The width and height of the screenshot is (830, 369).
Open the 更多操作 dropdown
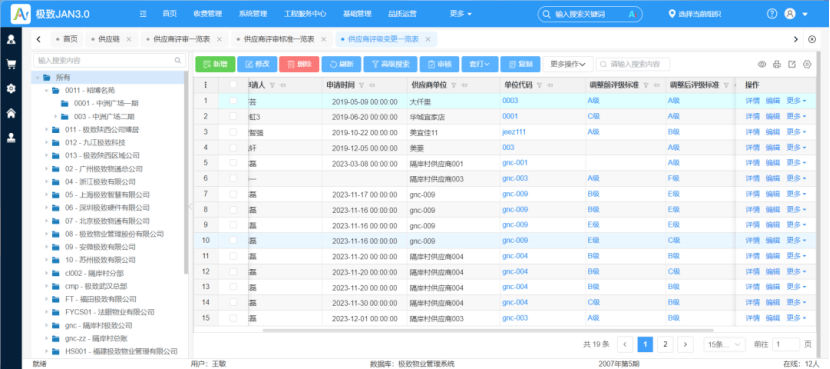coord(568,65)
